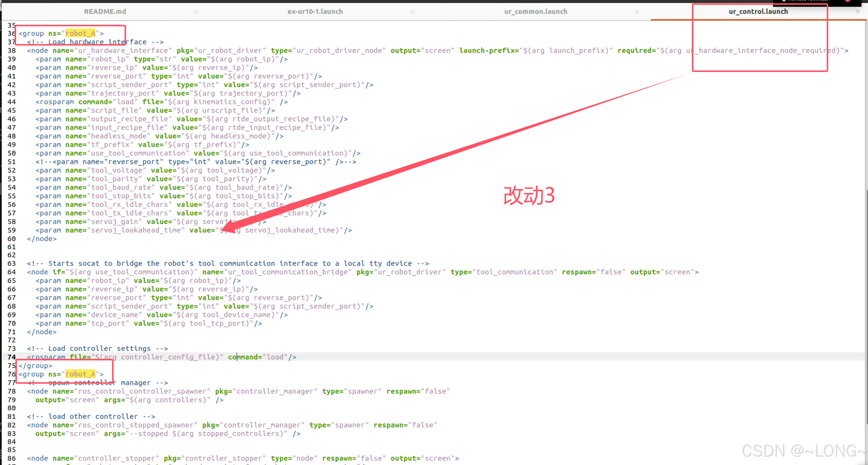
Task: Click line number 60 in the gutter
Action: point(11,239)
